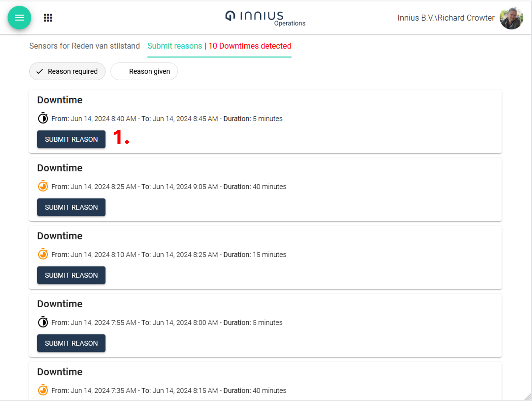Click orange timer icon of 8:25 AM downtime
532x401 pixels.
[43, 186]
